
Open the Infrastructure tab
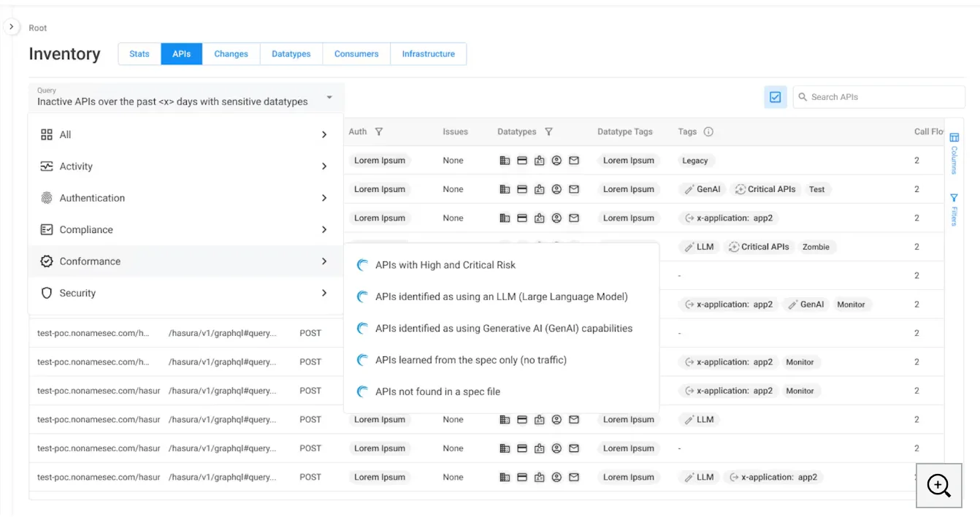[428, 53]
